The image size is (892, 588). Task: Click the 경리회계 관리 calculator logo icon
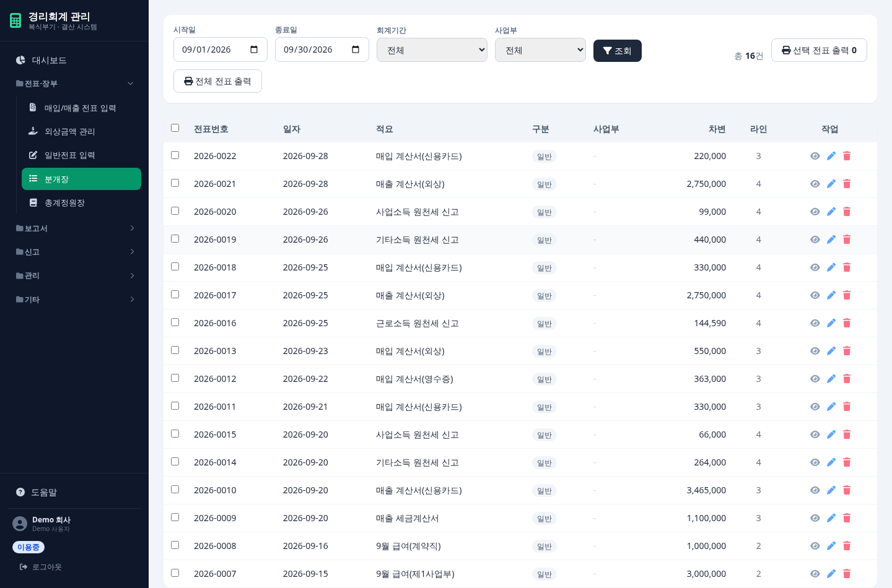pyautogui.click(x=15, y=20)
